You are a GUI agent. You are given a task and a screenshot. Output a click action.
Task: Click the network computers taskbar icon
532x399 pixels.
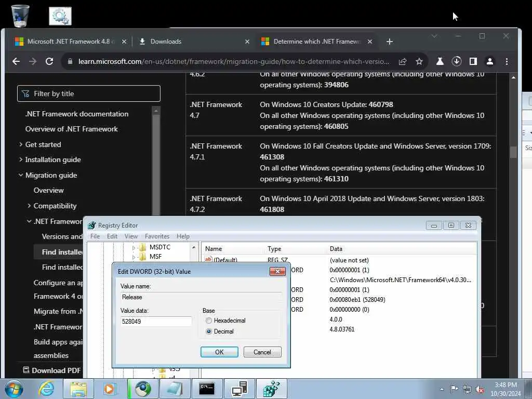tap(240, 389)
